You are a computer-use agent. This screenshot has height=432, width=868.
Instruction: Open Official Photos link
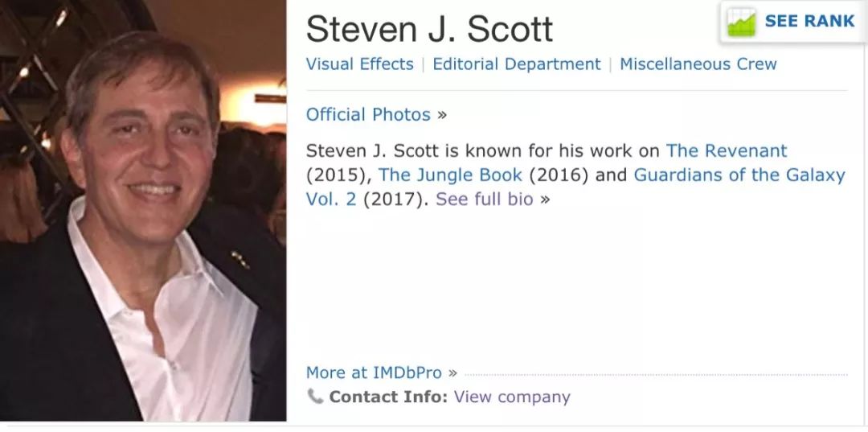[x=368, y=115]
